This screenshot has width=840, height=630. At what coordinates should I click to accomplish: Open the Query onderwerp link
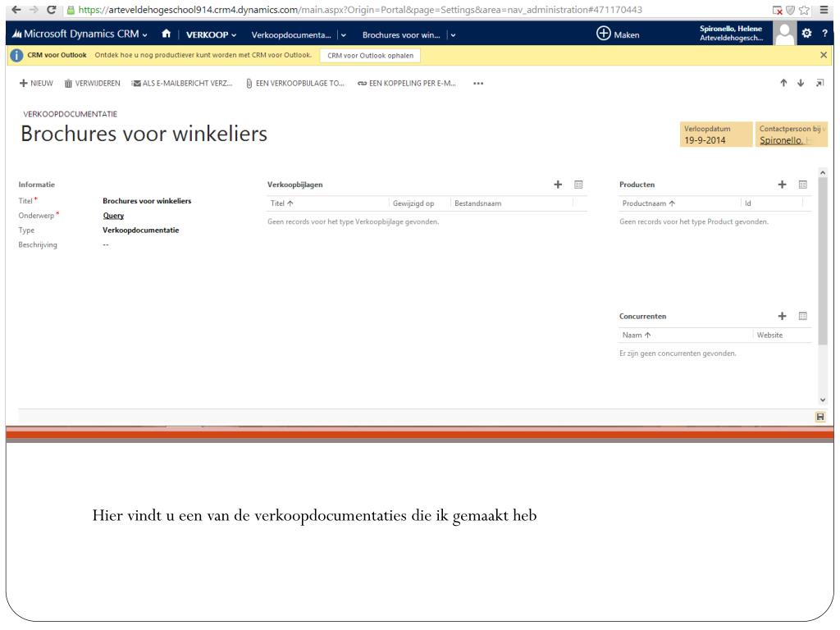pyautogui.click(x=113, y=216)
